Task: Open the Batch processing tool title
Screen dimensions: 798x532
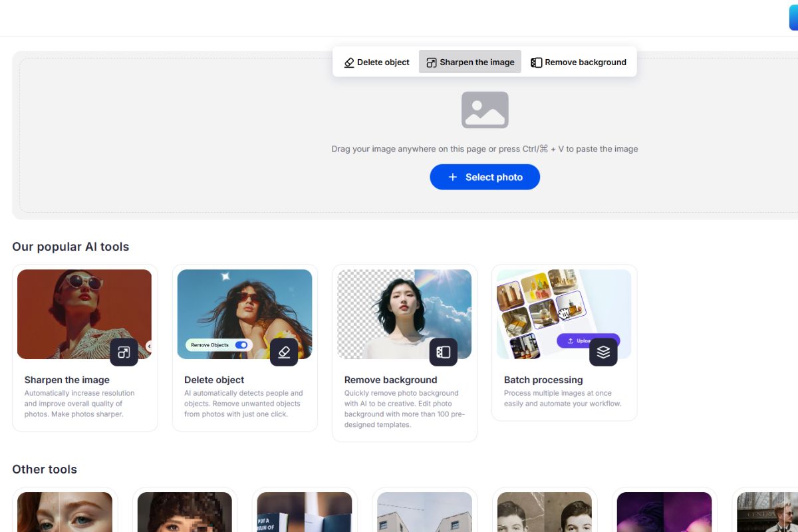Action: (x=543, y=380)
